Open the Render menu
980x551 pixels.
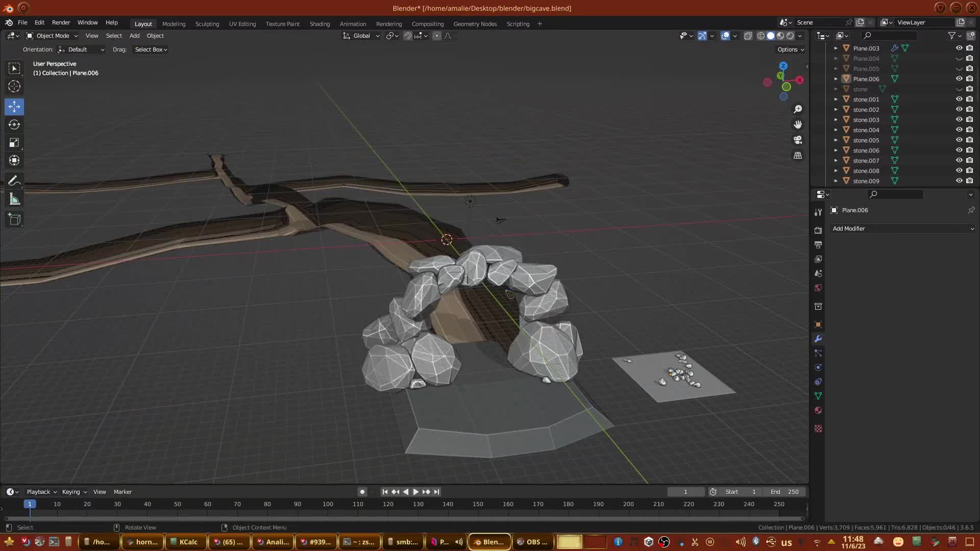click(x=61, y=22)
